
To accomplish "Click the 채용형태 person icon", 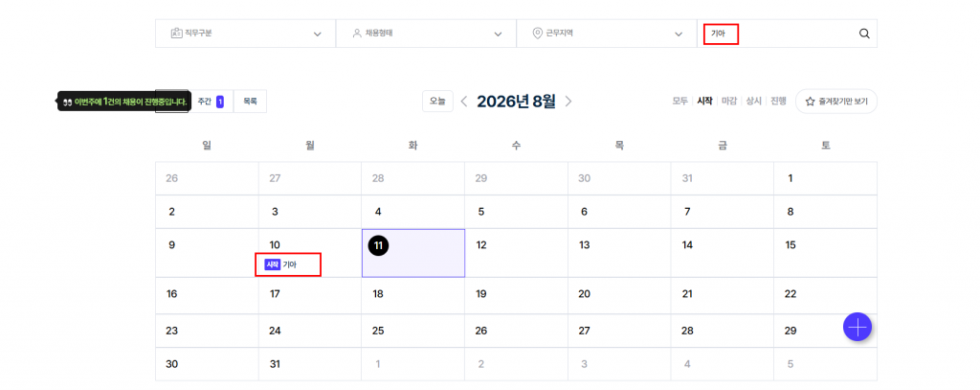I will (357, 34).
